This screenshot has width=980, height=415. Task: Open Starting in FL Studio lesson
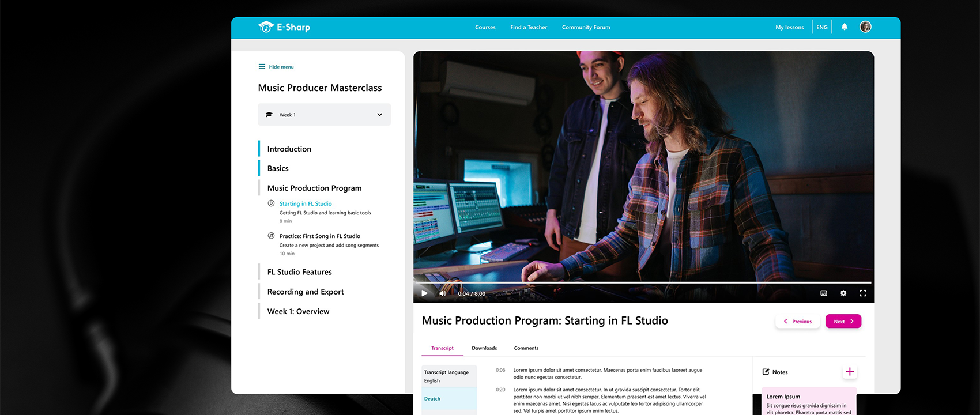pos(306,203)
